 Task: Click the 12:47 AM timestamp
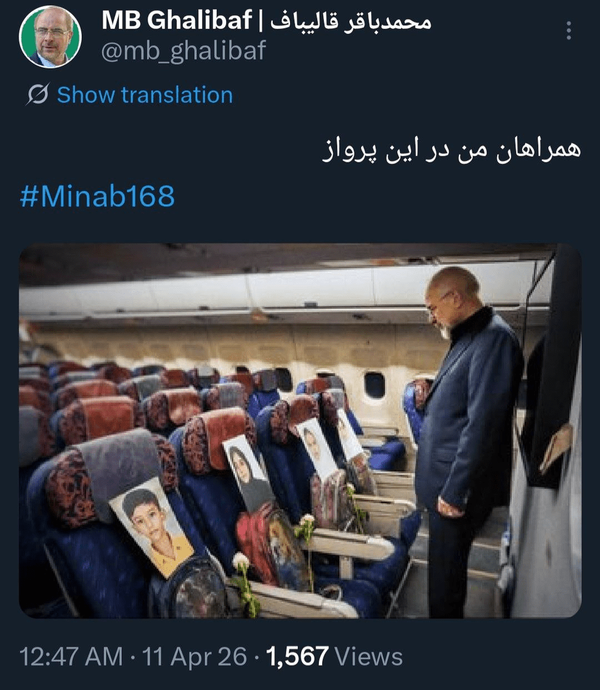pyautogui.click(x=71, y=657)
